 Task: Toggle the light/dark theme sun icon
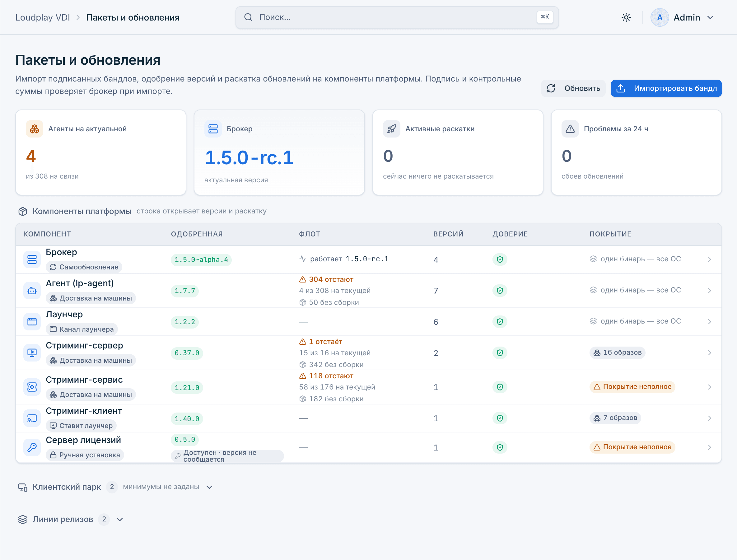[x=626, y=17]
